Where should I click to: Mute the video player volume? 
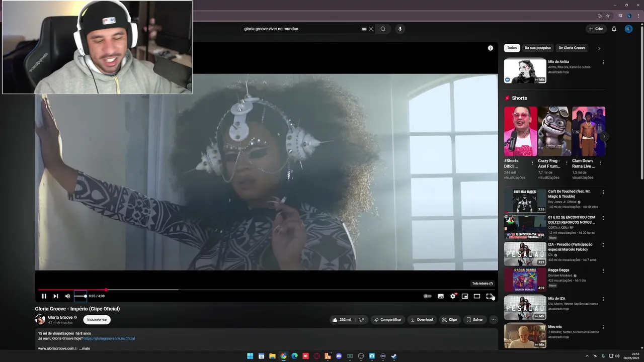(x=67, y=296)
